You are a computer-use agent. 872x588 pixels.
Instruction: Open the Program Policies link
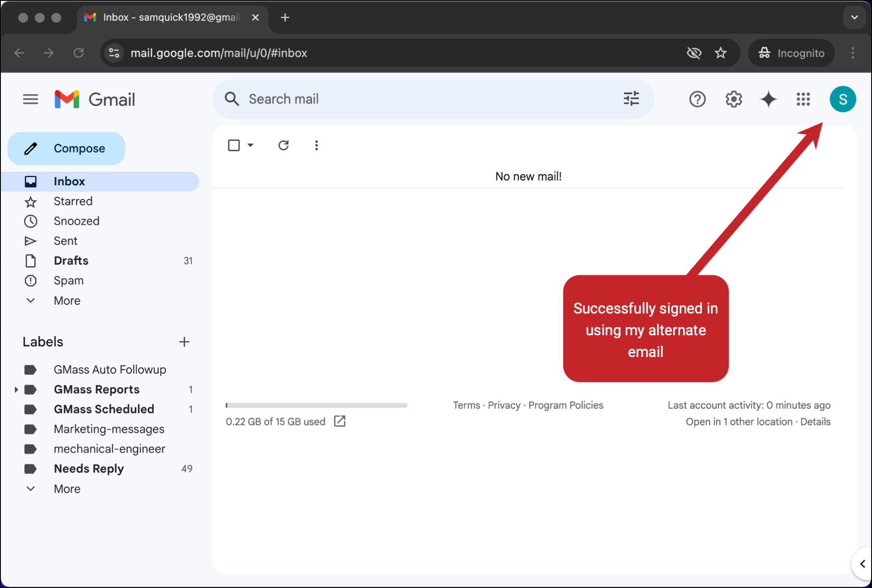tap(565, 405)
